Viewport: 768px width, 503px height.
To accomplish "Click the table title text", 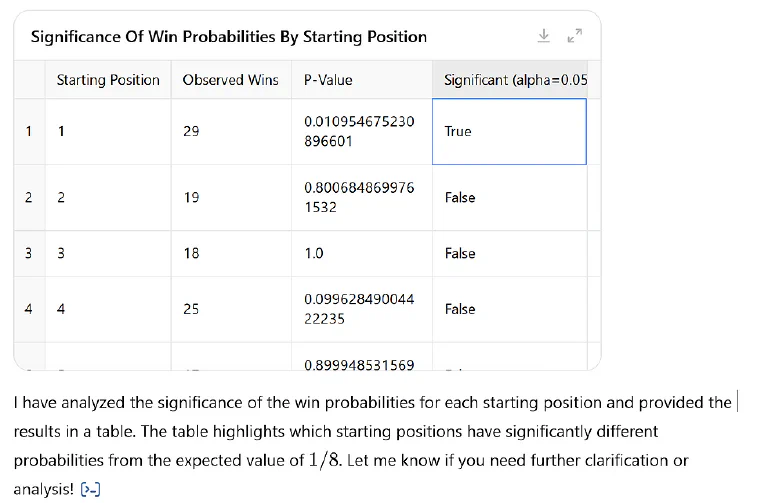I will [x=229, y=37].
